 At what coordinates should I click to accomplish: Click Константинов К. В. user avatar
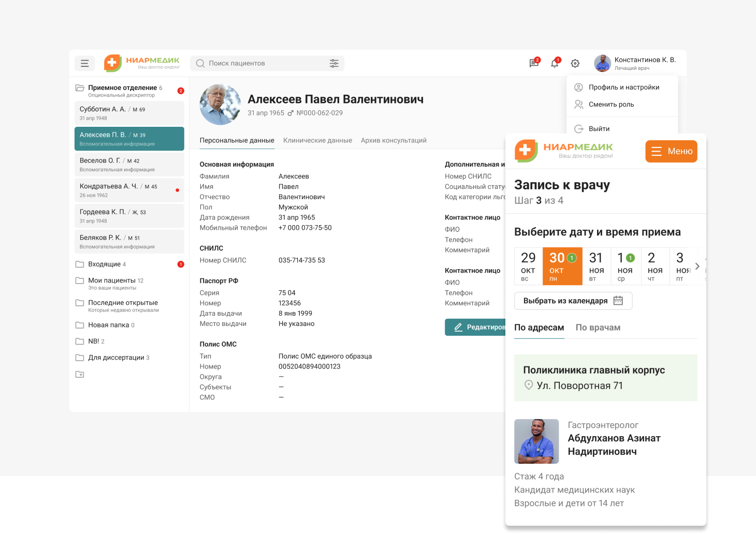click(x=603, y=63)
